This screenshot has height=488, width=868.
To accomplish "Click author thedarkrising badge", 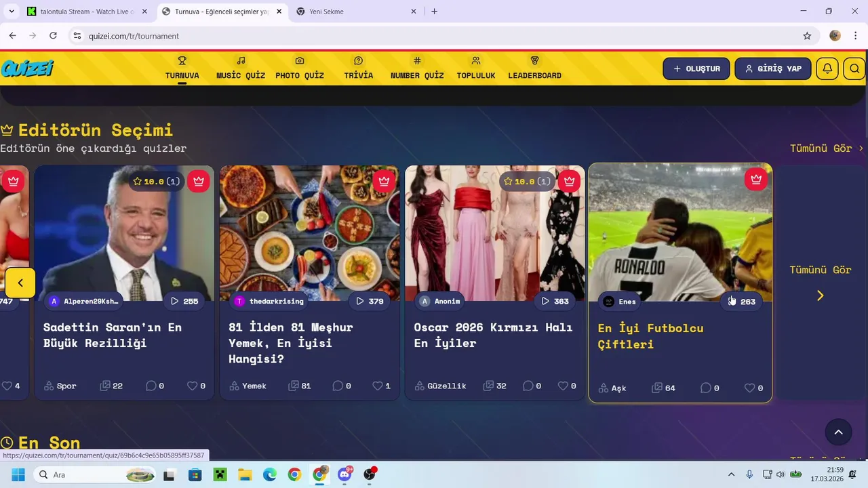I will click(270, 301).
